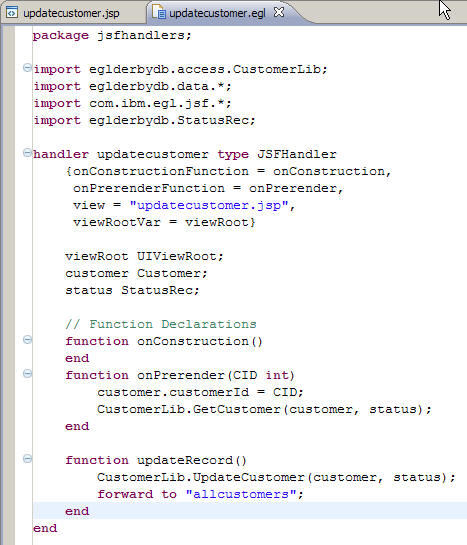This screenshot has width=467, height=545.
Task: Click 'jsfhandlers;' package name
Action: [x=144, y=35]
